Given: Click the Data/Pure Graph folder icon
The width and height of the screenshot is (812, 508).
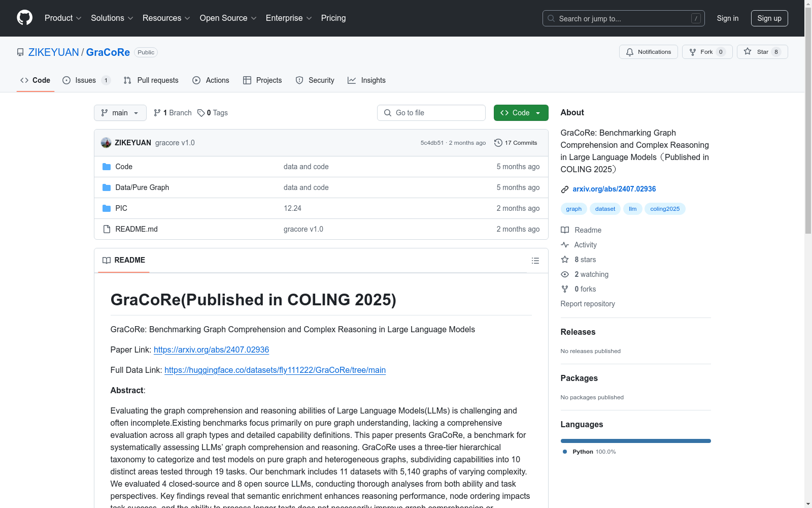Looking at the screenshot, I should [x=107, y=187].
